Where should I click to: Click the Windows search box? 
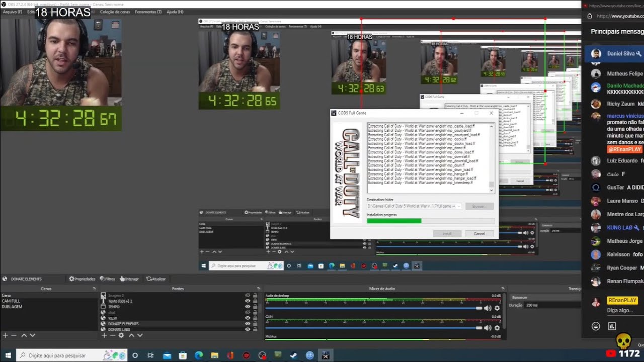pyautogui.click(x=72, y=355)
